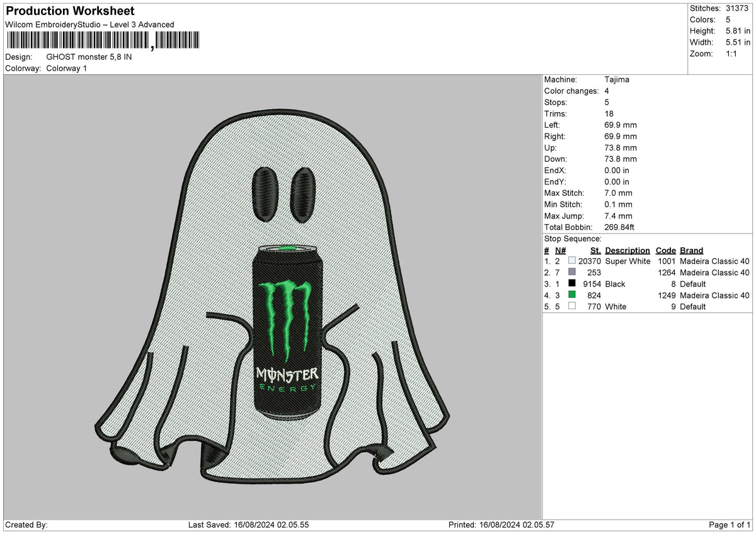
Task: Click the Stops value 5
Action: click(607, 102)
